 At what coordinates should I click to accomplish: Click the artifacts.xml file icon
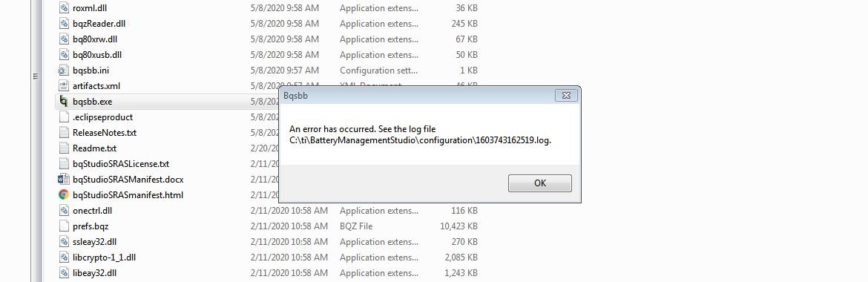[x=64, y=86]
